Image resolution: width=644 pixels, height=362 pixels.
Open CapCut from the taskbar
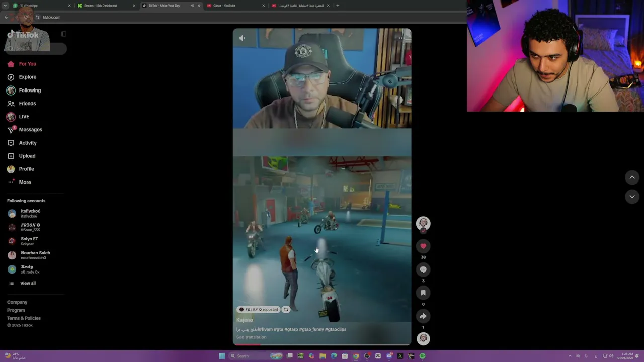(x=378, y=356)
